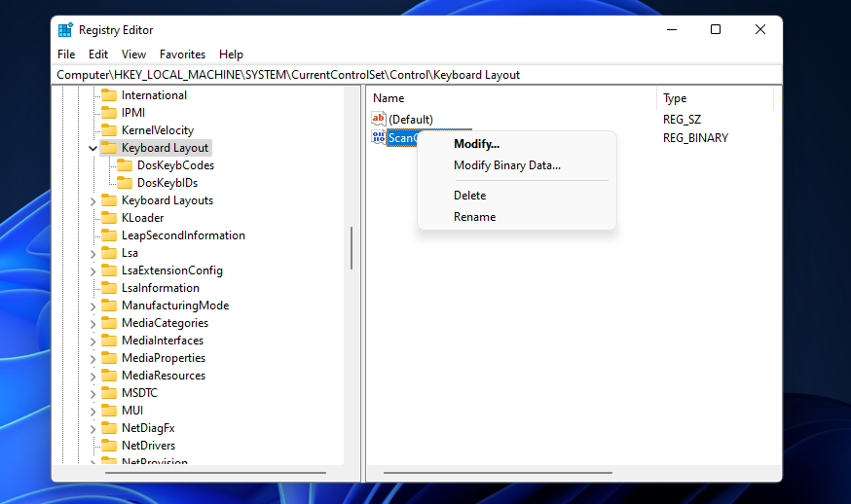Click the NetDrivers folder icon
851x504 pixels.
point(109,446)
